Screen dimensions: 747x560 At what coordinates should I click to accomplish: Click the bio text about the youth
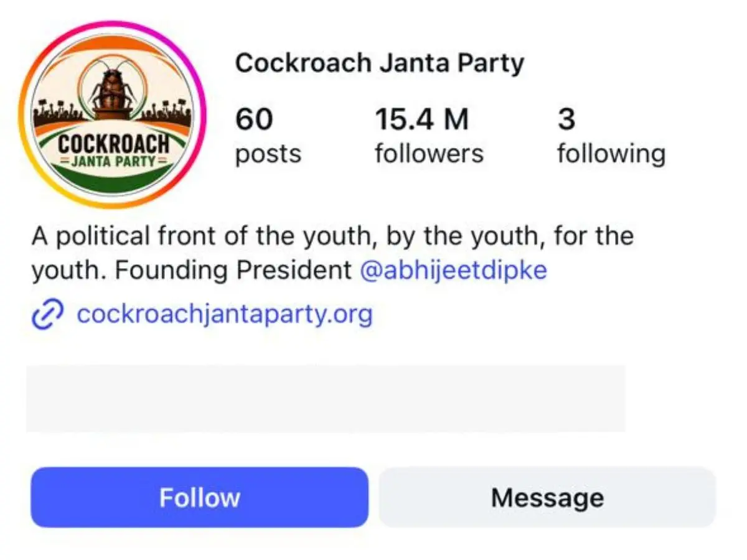point(332,253)
